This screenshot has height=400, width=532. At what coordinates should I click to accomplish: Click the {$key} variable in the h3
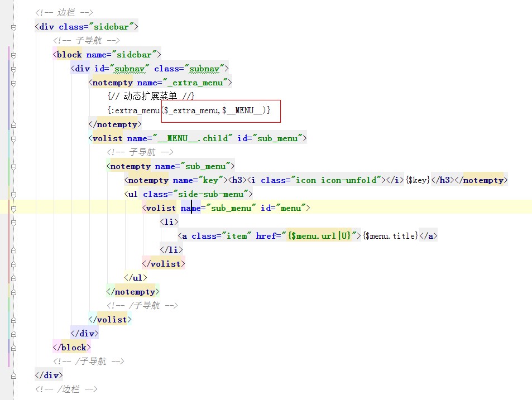(418, 180)
